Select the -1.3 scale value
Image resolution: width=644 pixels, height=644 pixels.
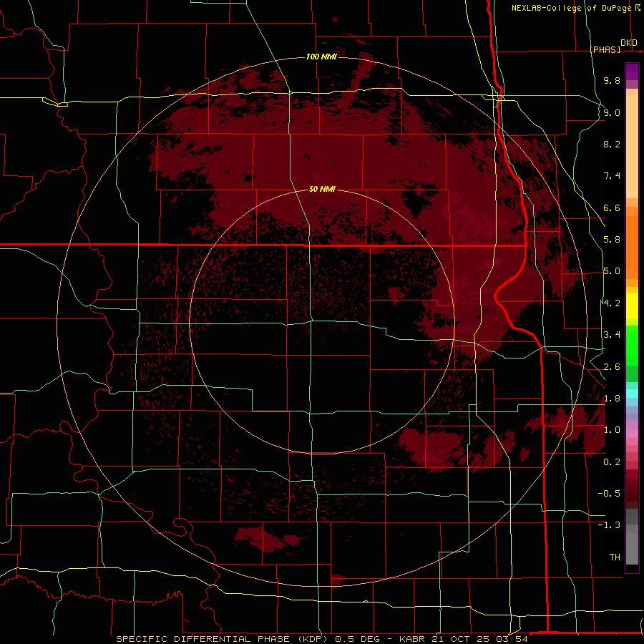tap(609, 525)
